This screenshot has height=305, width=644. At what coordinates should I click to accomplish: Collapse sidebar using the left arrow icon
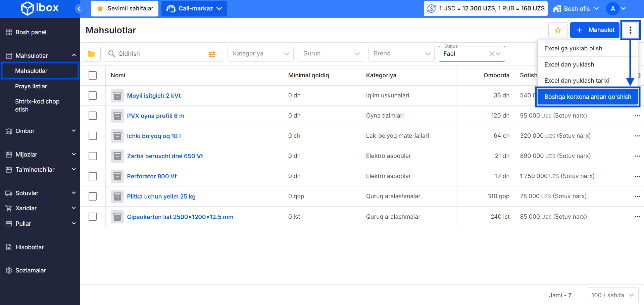pyautogui.click(x=79, y=9)
